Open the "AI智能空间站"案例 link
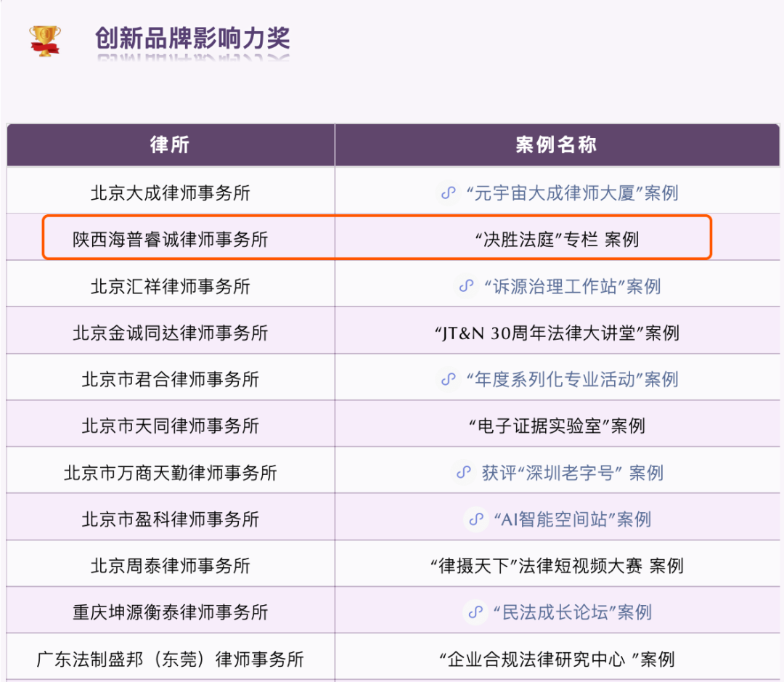 pyautogui.click(x=571, y=519)
